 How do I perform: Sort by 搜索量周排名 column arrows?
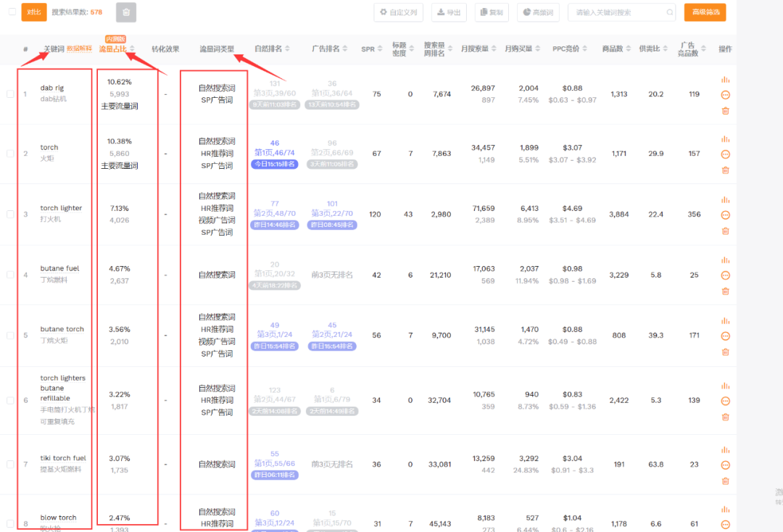(450, 49)
